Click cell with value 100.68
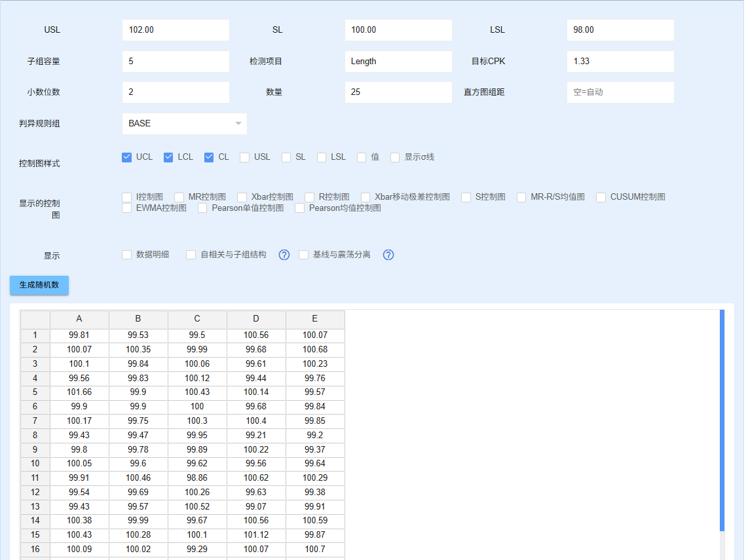Viewport: 746px width, 560px height. (x=315, y=350)
